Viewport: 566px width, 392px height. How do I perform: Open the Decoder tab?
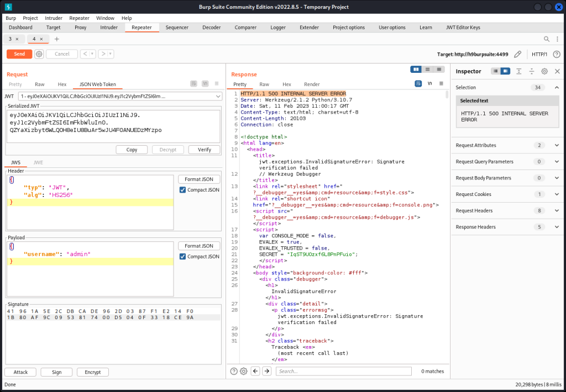[212, 28]
